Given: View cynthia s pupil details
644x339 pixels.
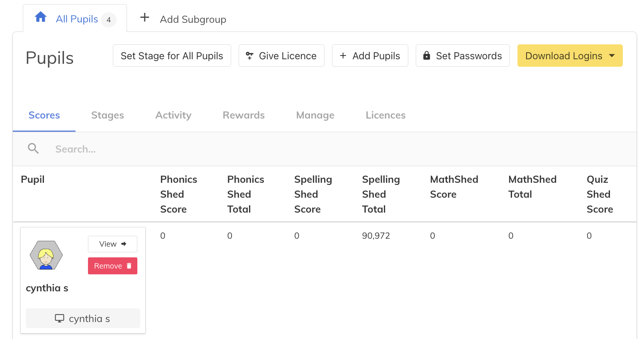Looking at the screenshot, I should click(112, 244).
